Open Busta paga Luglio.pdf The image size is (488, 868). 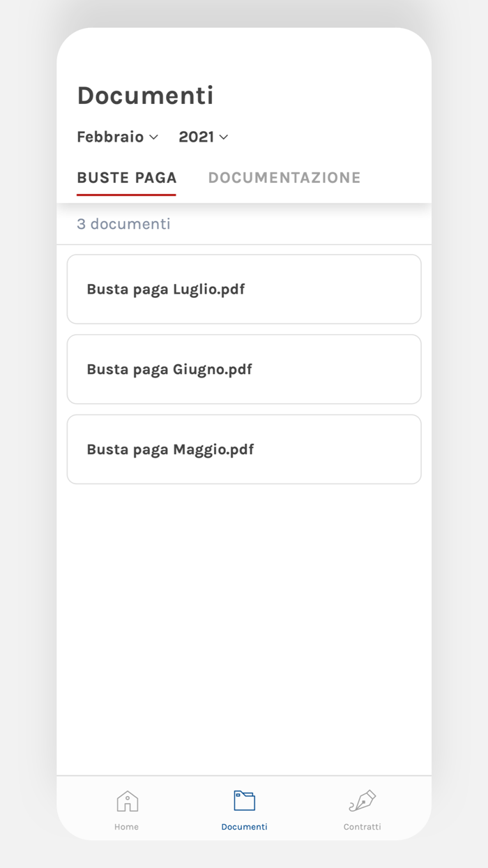click(244, 289)
